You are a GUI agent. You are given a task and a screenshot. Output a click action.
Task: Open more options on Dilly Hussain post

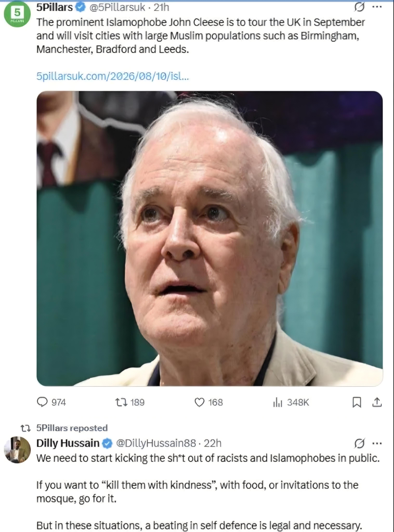tap(377, 443)
